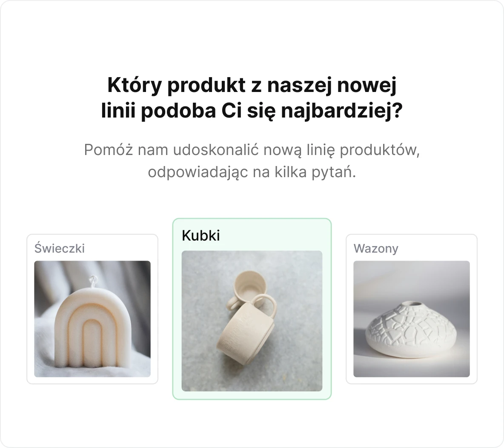
Task: Click the vase opening at its top
Action: [x=412, y=304]
